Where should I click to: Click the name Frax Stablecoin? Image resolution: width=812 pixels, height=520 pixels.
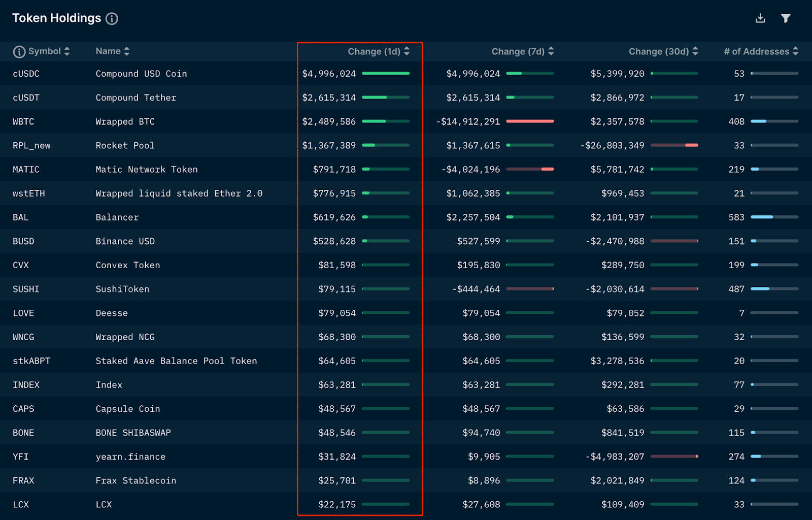[136, 481]
